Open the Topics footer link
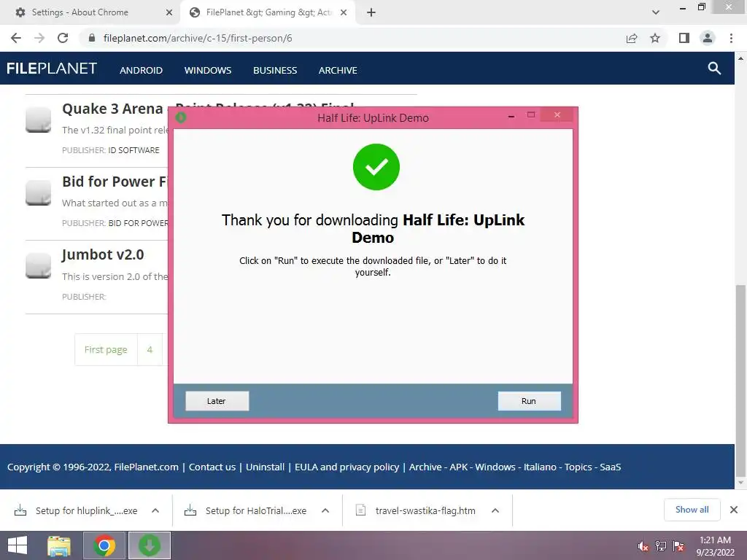The image size is (747, 560). click(578, 467)
